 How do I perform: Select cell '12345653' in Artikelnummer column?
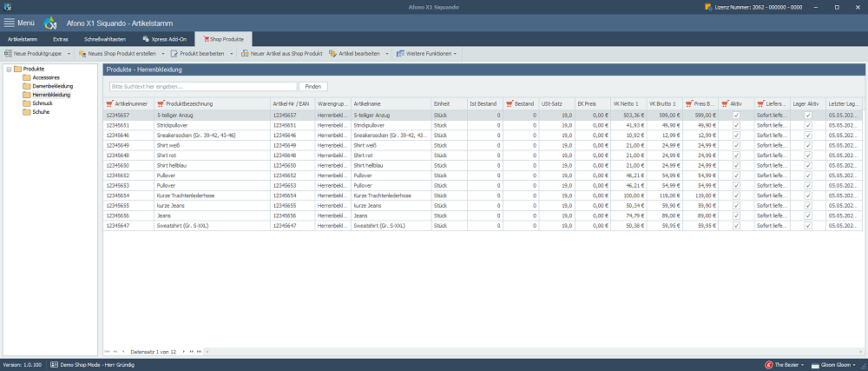click(128, 186)
